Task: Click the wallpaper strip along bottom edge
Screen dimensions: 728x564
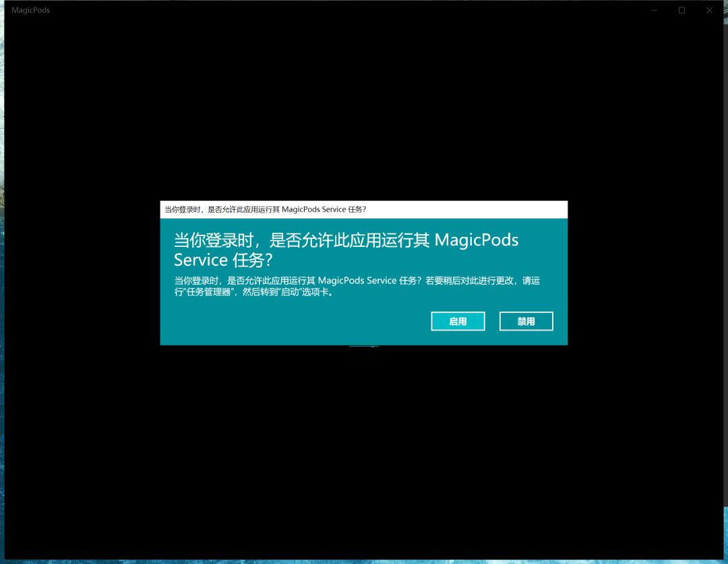Action: tap(363, 562)
